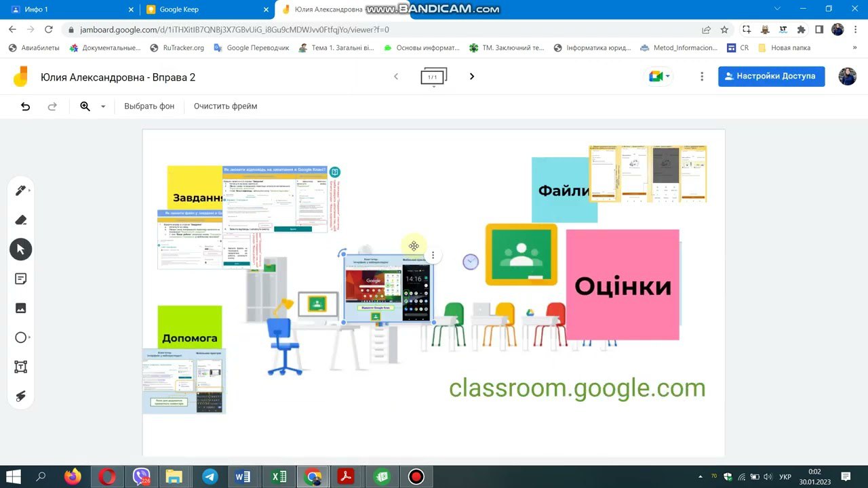Open 'RuTracker.org' bookmark
Image resolution: width=868 pixels, height=488 pixels.
point(177,48)
